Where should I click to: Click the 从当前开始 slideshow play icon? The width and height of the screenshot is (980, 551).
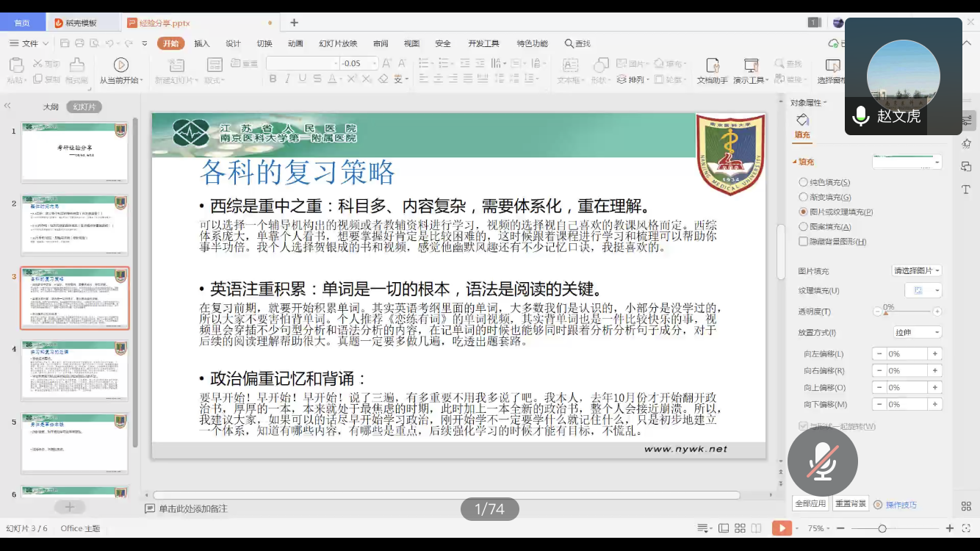click(x=121, y=65)
